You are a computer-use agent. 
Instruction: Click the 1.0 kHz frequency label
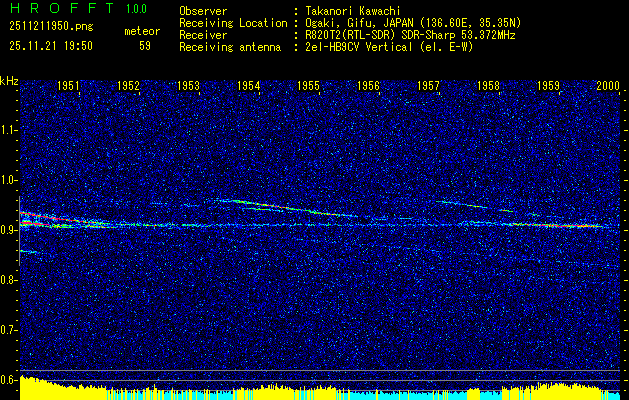click(9, 180)
